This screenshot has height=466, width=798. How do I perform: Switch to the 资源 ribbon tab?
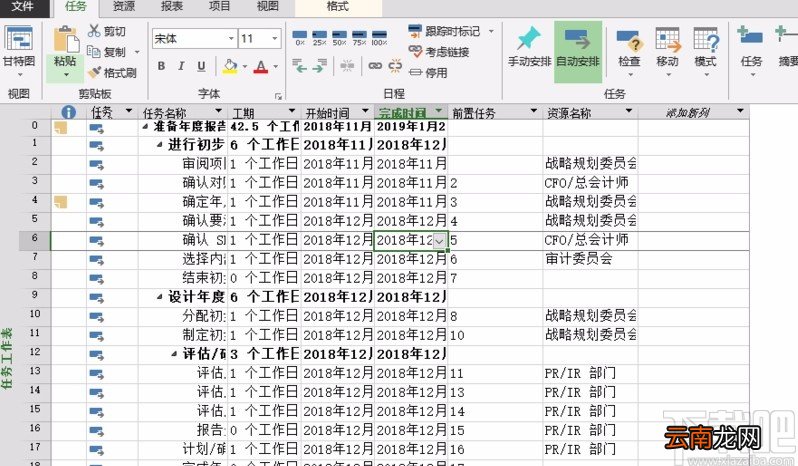(124, 7)
